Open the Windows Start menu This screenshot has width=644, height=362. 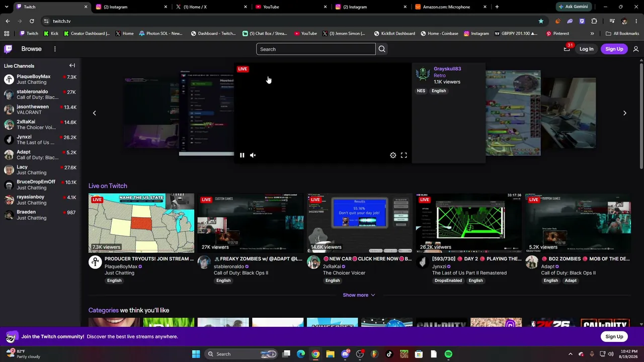(x=196, y=354)
